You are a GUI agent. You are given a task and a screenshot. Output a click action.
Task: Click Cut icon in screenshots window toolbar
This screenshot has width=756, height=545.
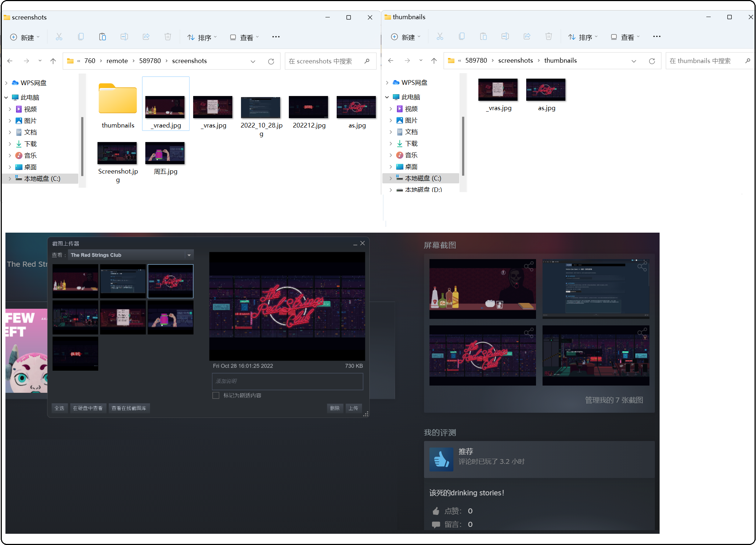coord(59,37)
